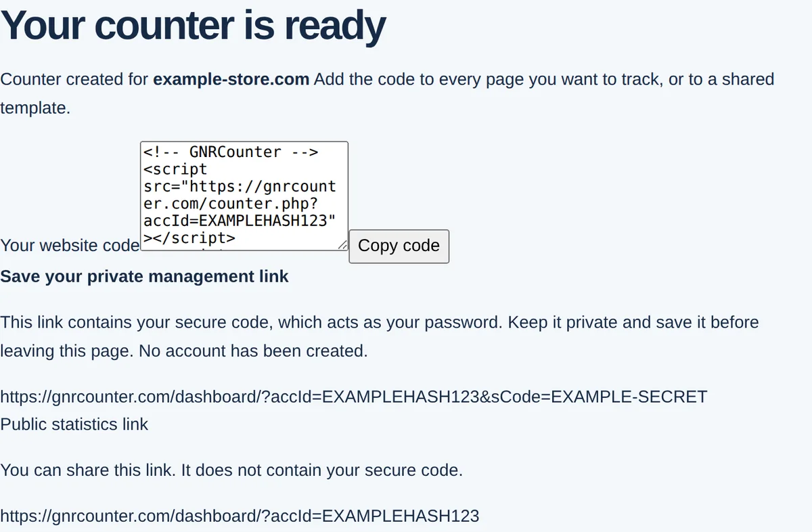
Task: Click the 'Save your private management link' heading
Action: click(x=144, y=276)
